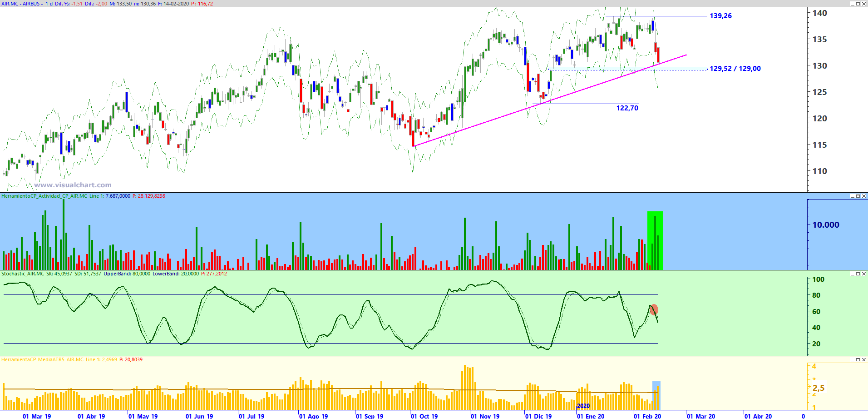Image resolution: width=868 pixels, height=419 pixels.
Task: Click the Actividad_CP_AIR.MC volume indicator label
Action: (44, 196)
